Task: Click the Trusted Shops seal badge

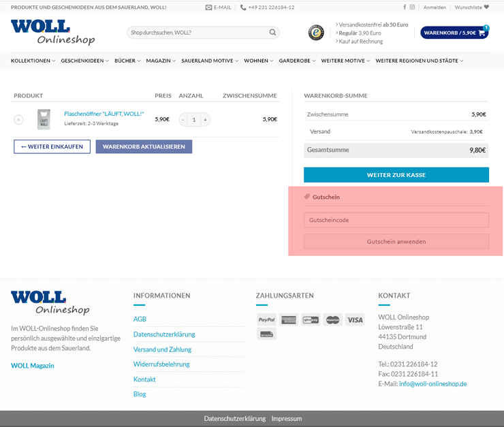Action: [316, 33]
